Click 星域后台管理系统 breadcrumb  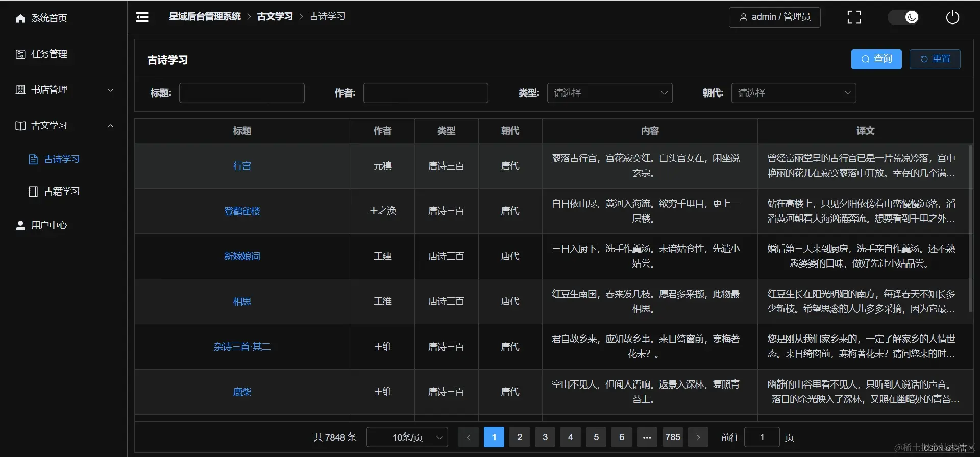(205, 17)
